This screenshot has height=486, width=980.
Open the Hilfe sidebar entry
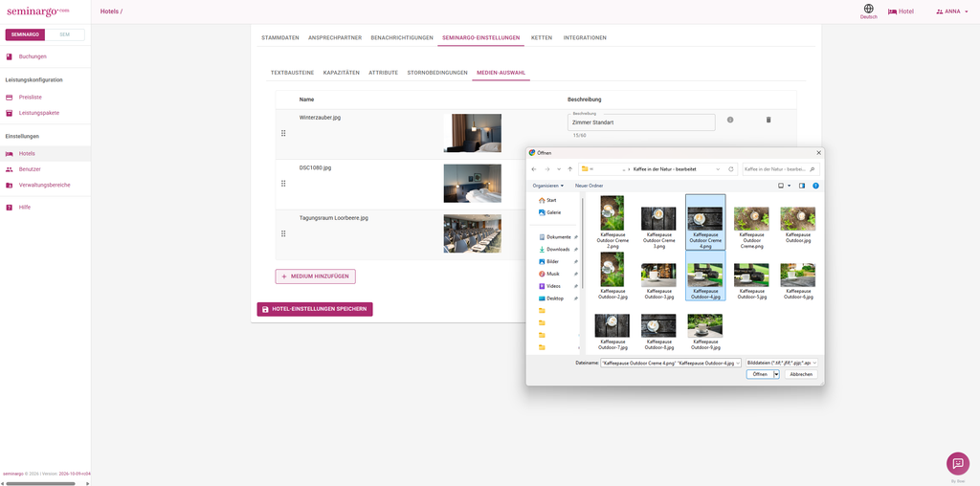[24, 208]
